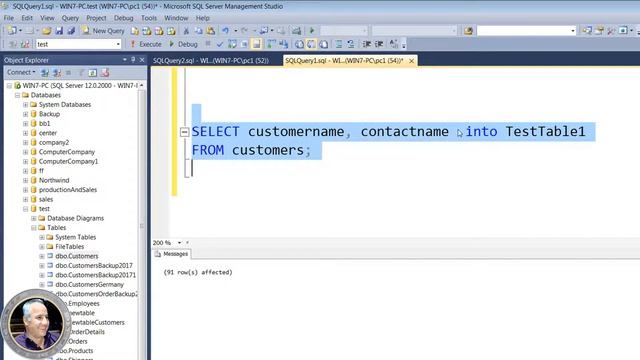640x360 pixels.
Task: Click Disconnect icon in Object Explorer
Action: pos(57,73)
